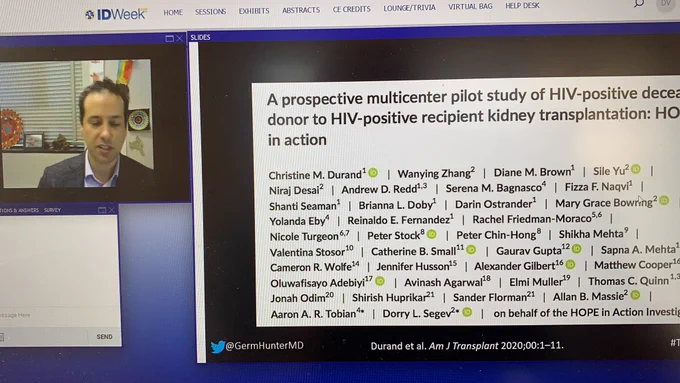Click the citation 'Durand et al. Am J Transplant'
The height and width of the screenshot is (383, 680).
pos(467,346)
